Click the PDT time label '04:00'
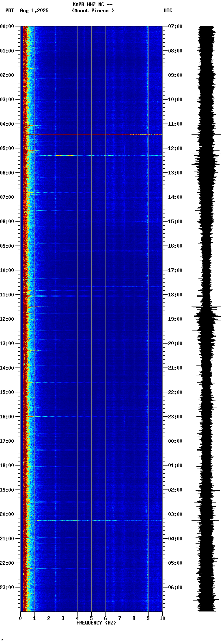The height and width of the screenshot is (644, 224). tap(7, 124)
